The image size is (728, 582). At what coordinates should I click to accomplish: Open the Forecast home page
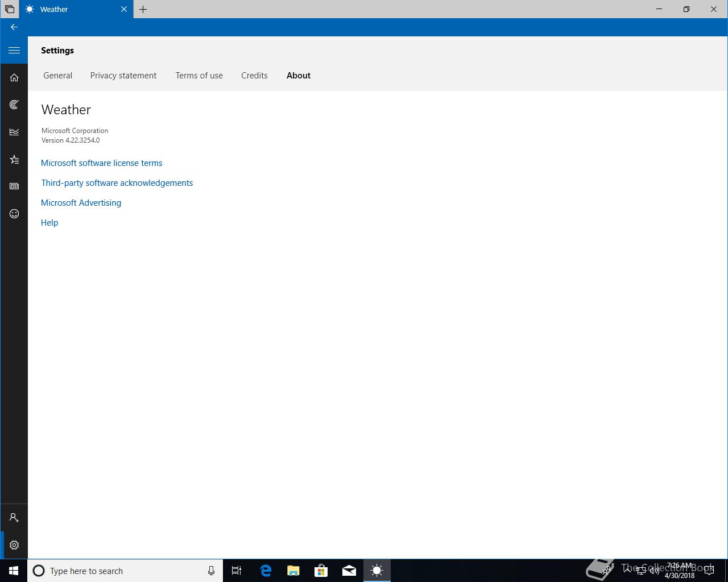(x=14, y=77)
